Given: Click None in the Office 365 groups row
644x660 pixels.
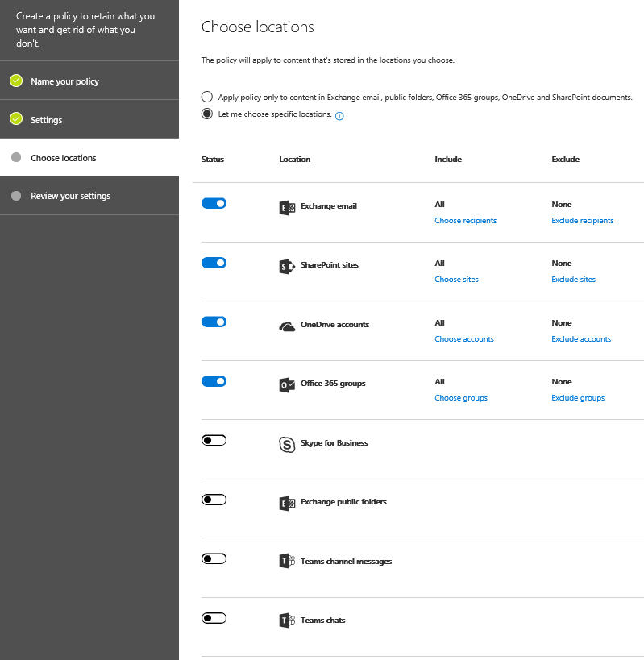Looking at the screenshot, I should click(x=562, y=382).
